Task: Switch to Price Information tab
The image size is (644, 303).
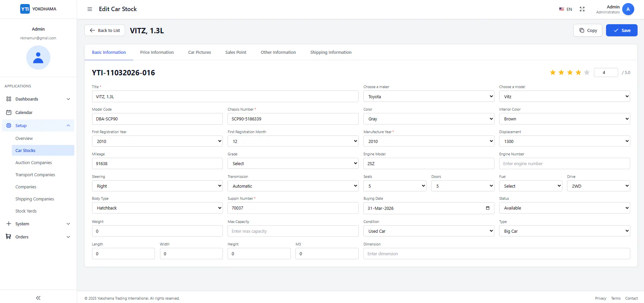Action: point(157,52)
